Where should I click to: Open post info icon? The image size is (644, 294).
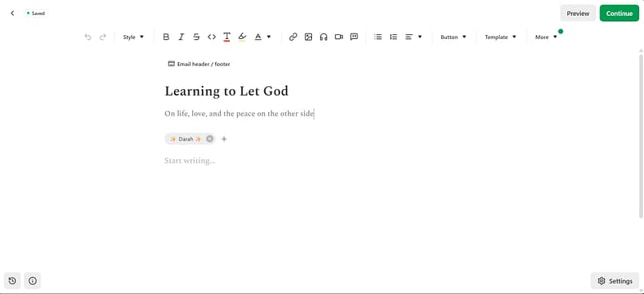(33, 281)
